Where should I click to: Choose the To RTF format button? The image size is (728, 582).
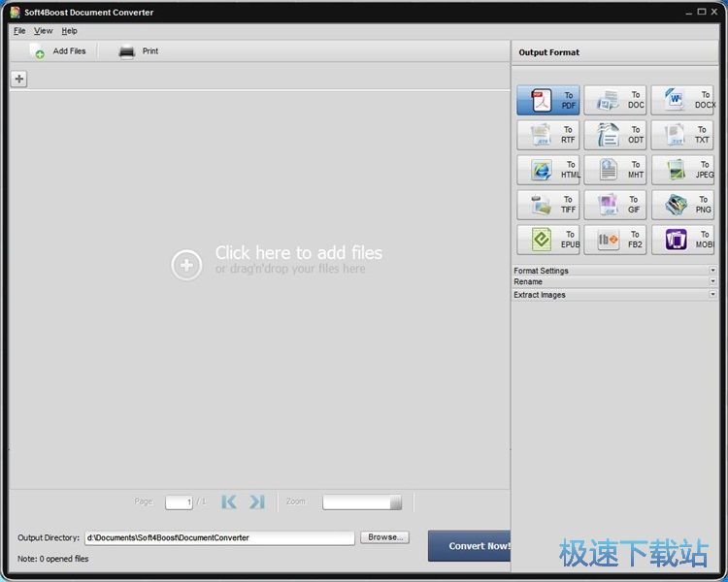548,135
